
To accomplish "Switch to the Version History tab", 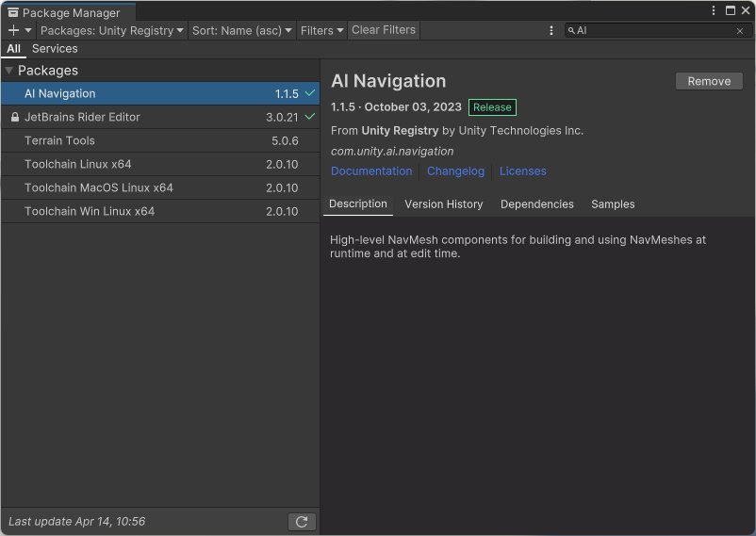I will [x=444, y=204].
